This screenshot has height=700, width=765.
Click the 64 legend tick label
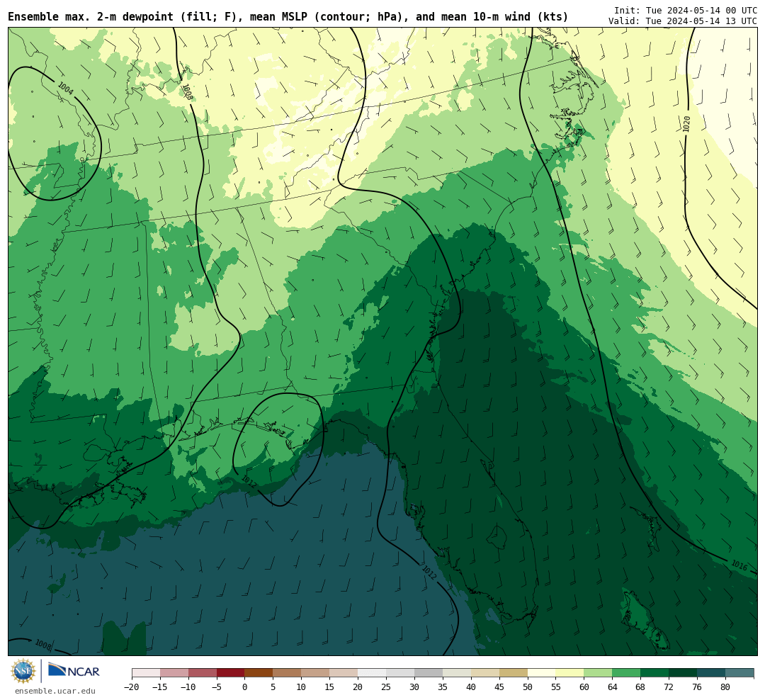(613, 687)
